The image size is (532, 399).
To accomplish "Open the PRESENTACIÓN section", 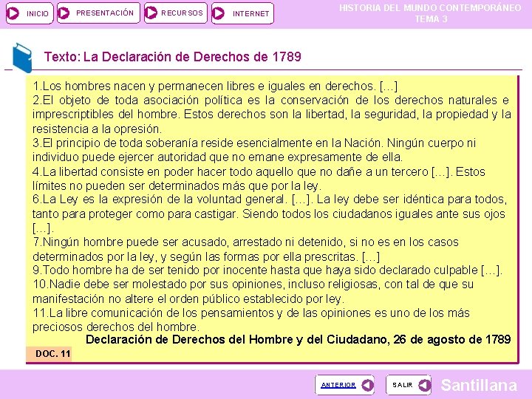I will (98, 13).
